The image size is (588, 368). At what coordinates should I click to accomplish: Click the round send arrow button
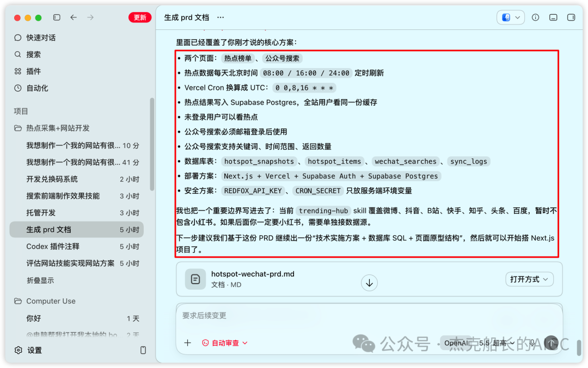pos(551,343)
